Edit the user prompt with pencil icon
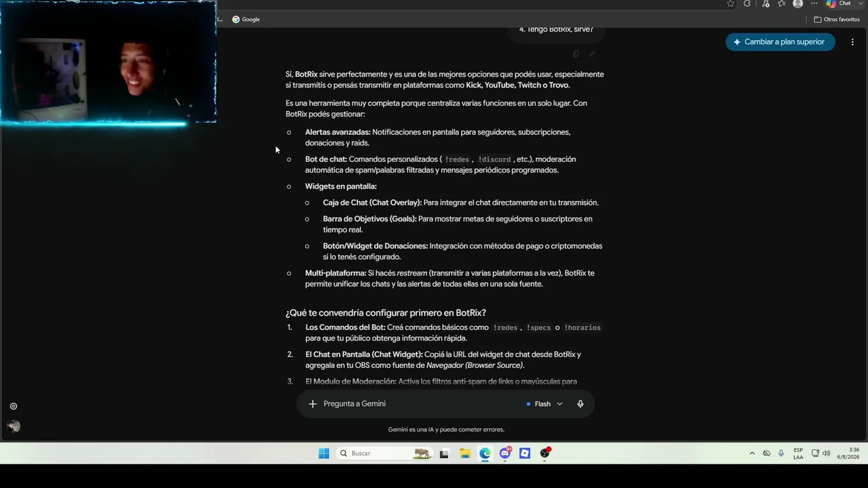 [x=592, y=54]
